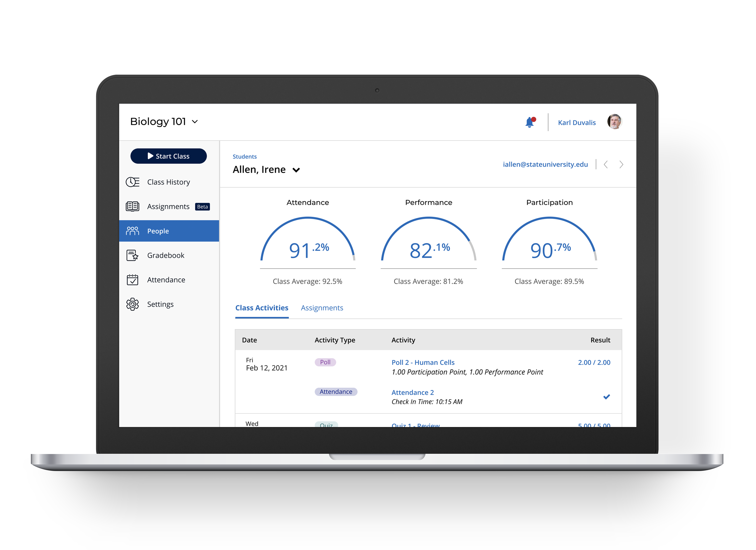Open the notifications bell
This screenshot has height=550, width=756.
530,122
